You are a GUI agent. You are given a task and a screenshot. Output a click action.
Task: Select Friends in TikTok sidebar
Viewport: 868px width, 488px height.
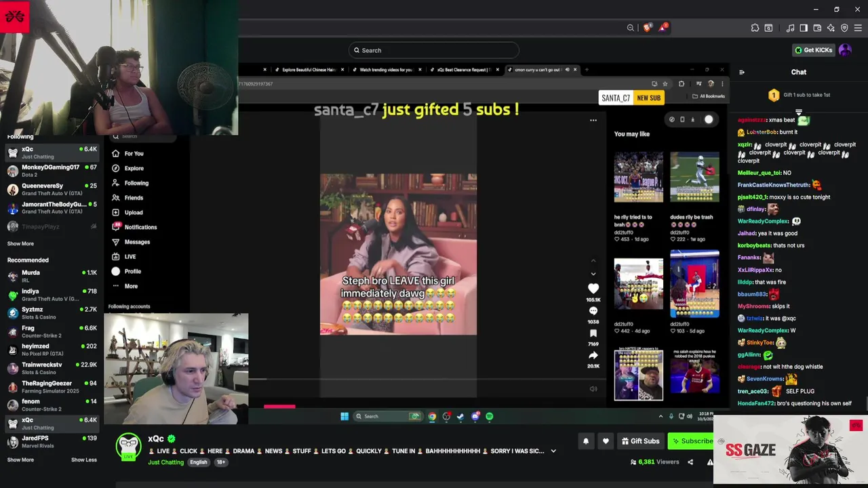(127, 198)
